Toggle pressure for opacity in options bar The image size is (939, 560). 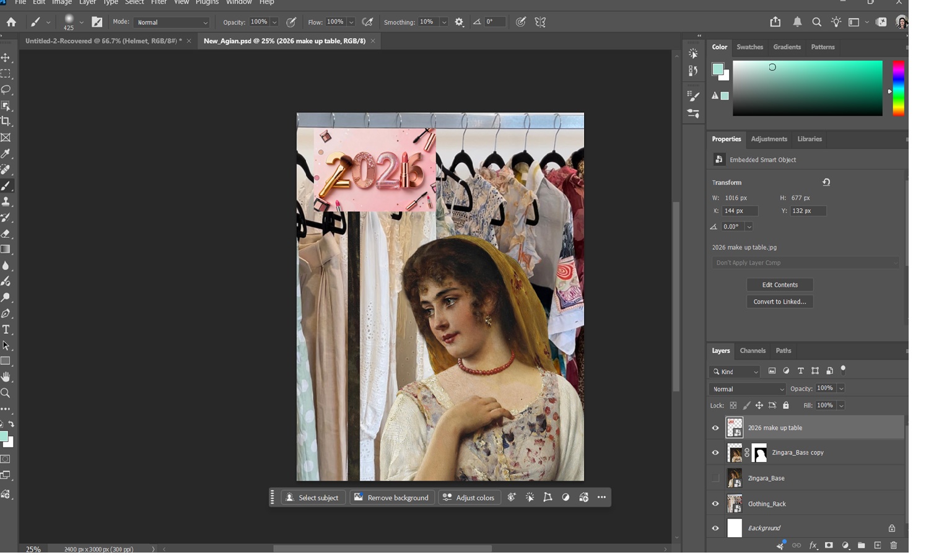291,22
